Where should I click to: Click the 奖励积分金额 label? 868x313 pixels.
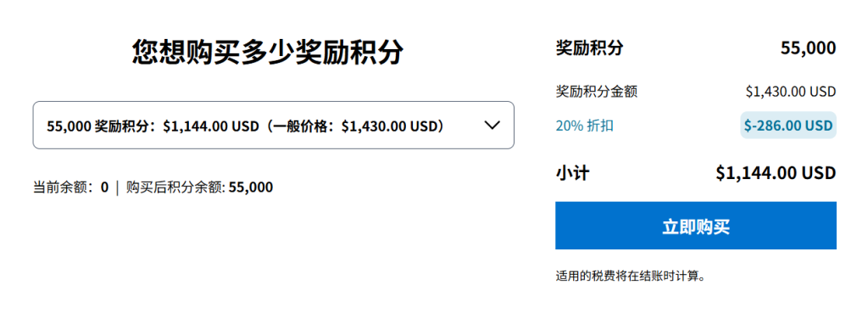coord(596,92)
